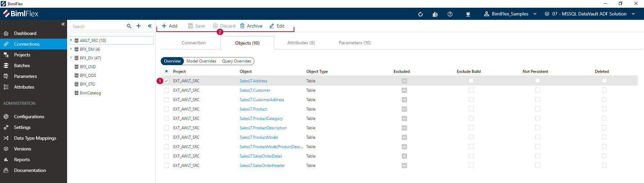Click the help question mark icon
This screenshot has width=644, height=183.
point(450,14)
